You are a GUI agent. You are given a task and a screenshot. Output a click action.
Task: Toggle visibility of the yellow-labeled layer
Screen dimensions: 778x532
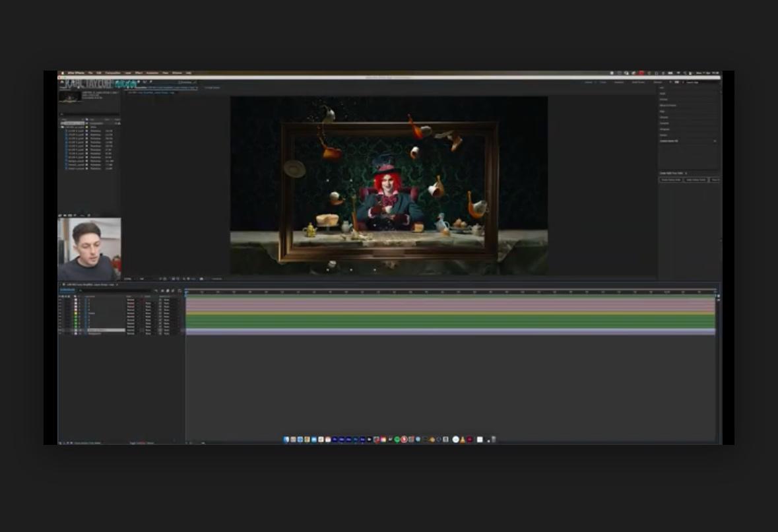[x=60, y=314]
